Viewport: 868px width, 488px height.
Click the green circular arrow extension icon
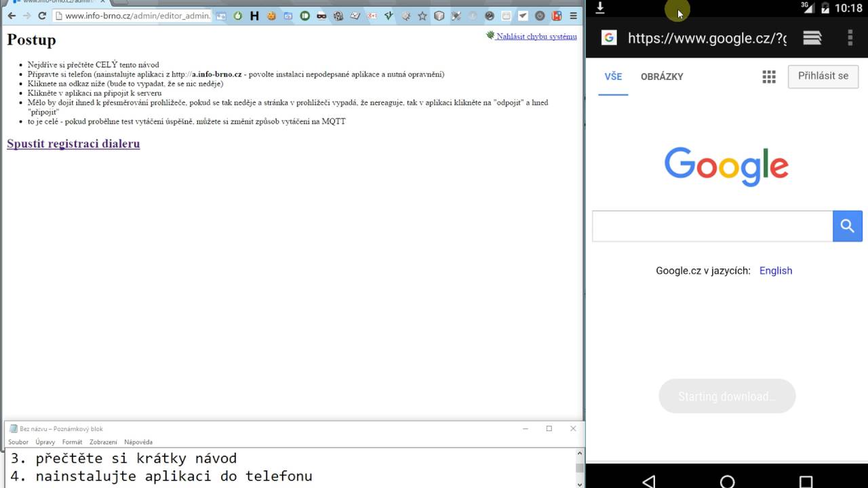click(238, 16)
